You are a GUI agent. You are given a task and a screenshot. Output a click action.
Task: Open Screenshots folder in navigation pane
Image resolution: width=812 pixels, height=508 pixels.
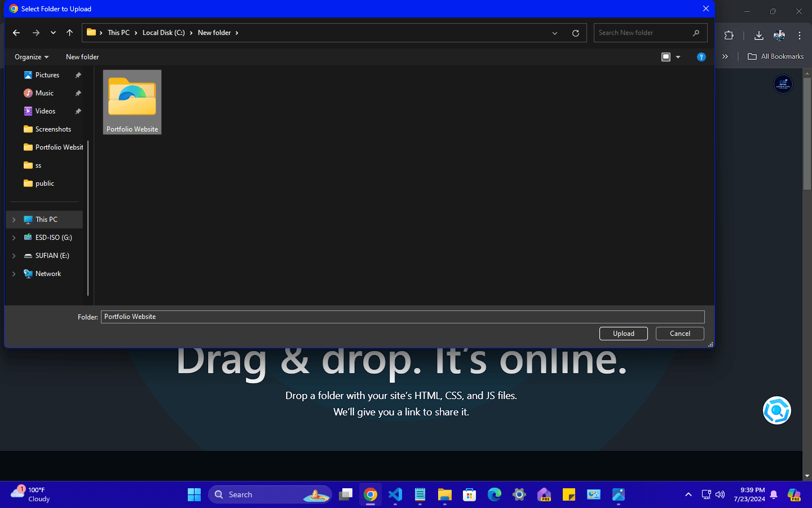tap(47, 129)
